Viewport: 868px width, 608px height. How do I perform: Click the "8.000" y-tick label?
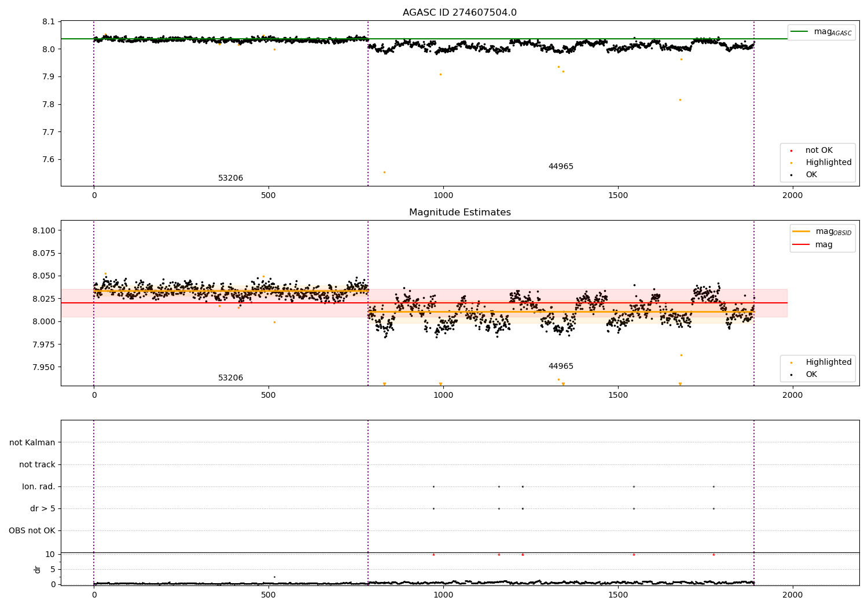tap(44, 322)
